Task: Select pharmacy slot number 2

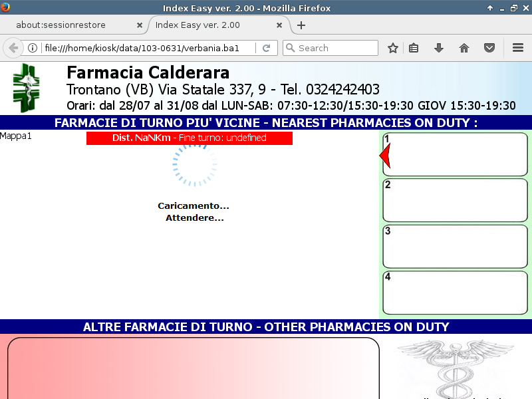Action: pyautogui.click(x=456, y=201)
